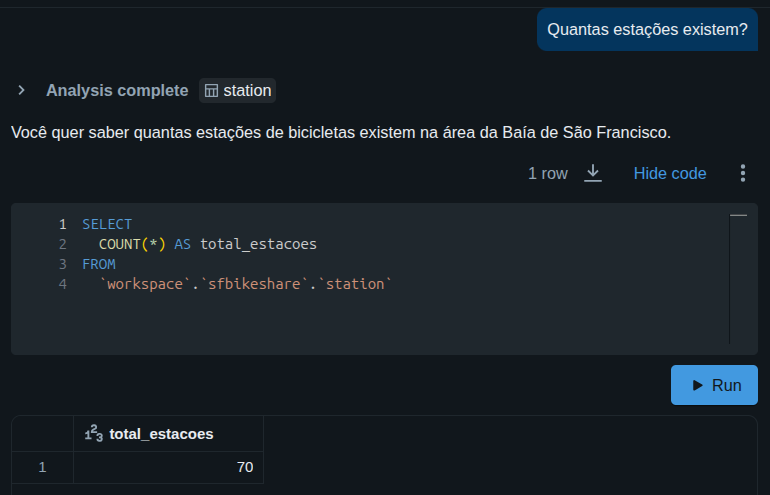Viewport: 770px width, 495px height.
Task: Click the code editor vertical scrollbar
Action: click(x=733, y=280)
